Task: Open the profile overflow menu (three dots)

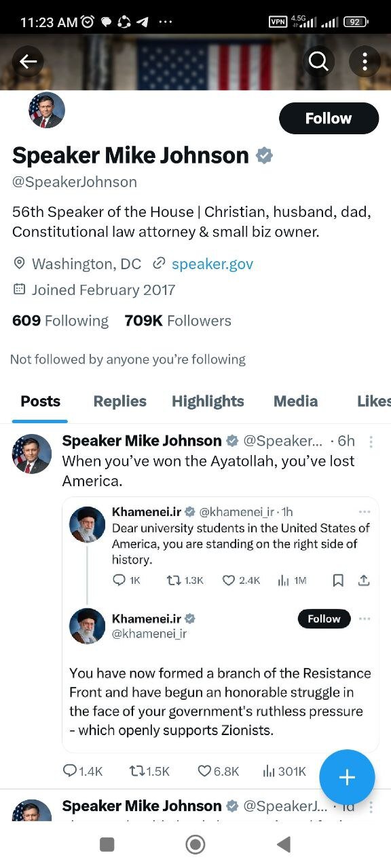Action: [x=365, y=62]
